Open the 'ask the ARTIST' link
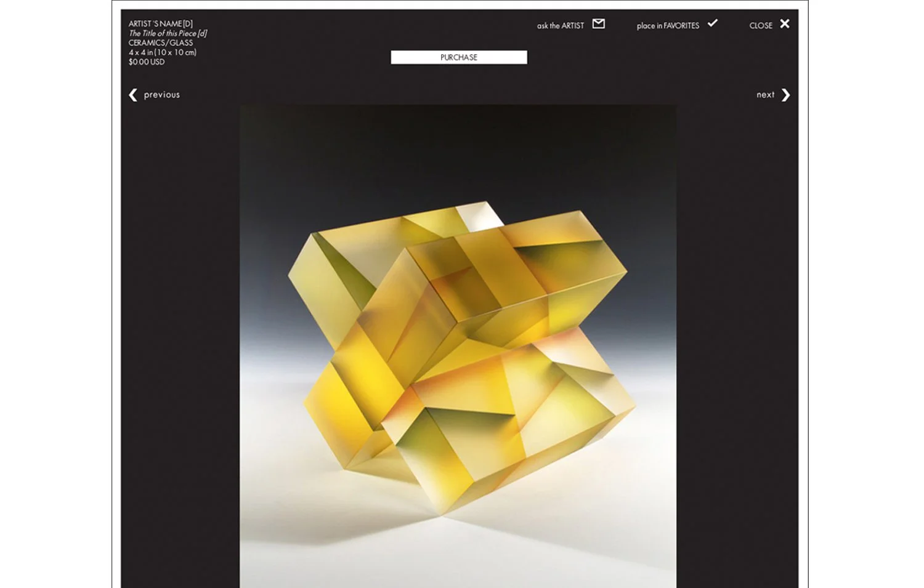The image size is (924, 588). [561, 25]
